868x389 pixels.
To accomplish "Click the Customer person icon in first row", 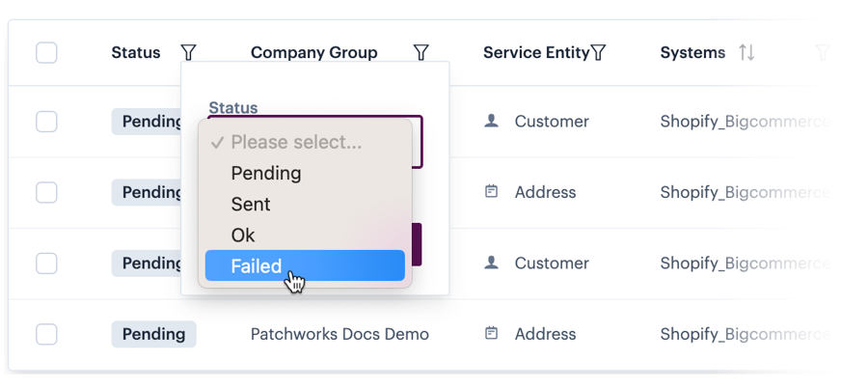I will [x=491, y=122].
